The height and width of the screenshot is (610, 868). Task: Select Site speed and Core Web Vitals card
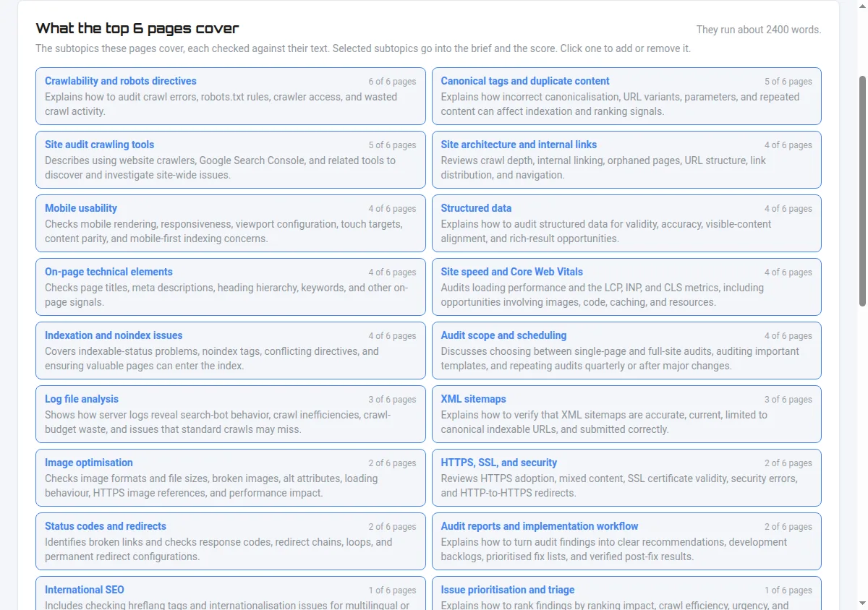pos(626,287)
